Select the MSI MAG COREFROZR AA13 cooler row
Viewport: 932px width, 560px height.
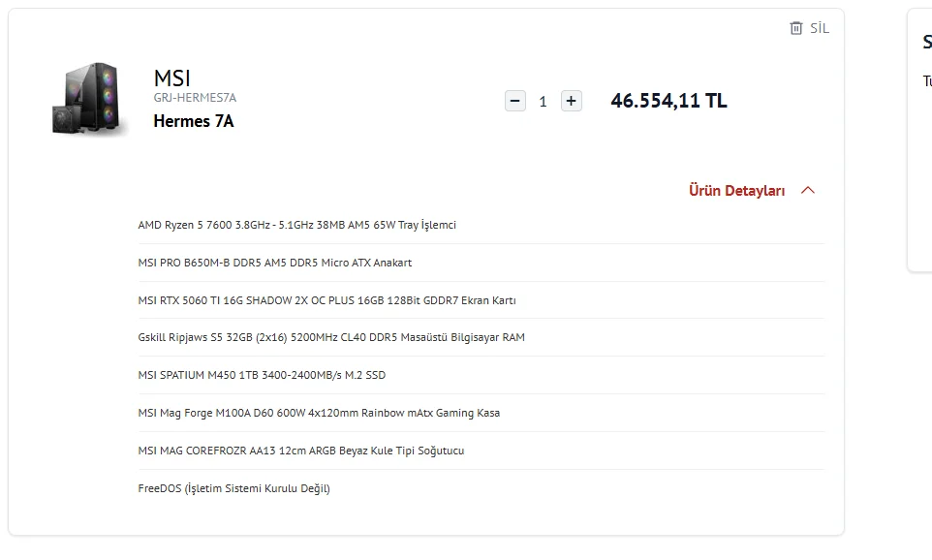(481, 451)
